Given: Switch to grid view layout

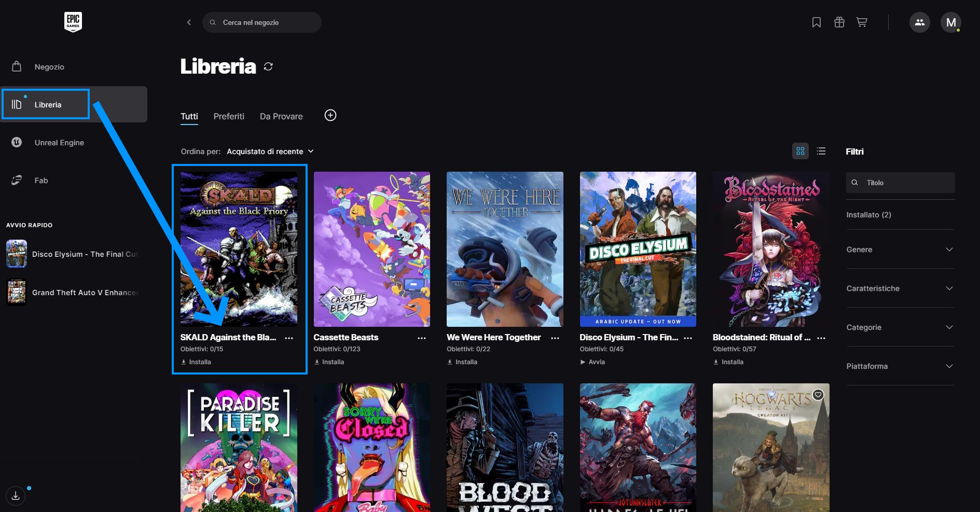Looking at the screenshot, I should coord(800,151).
